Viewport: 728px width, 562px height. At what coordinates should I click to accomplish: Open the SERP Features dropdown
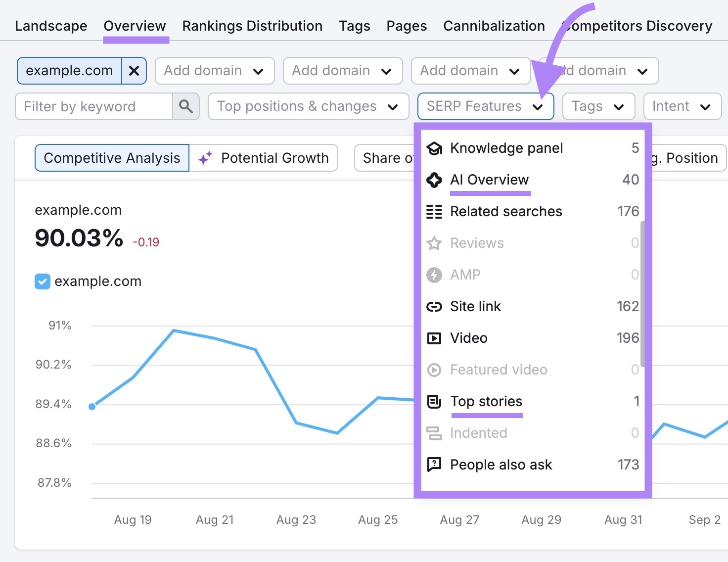click(x=485, y=106)
